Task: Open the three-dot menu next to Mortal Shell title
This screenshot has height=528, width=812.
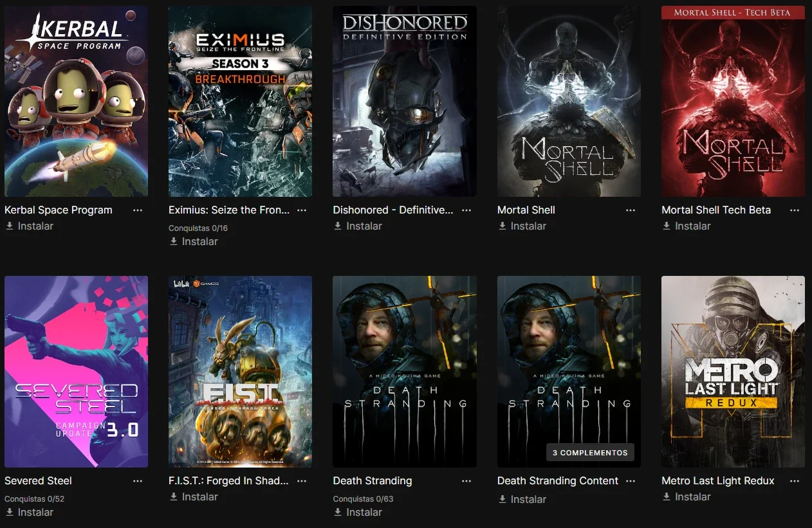Action: 631,210
